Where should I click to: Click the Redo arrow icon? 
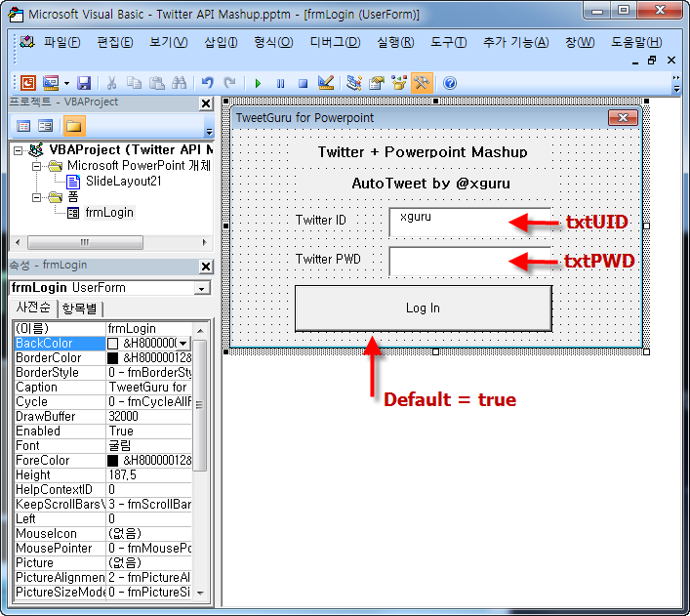[229, 83]
